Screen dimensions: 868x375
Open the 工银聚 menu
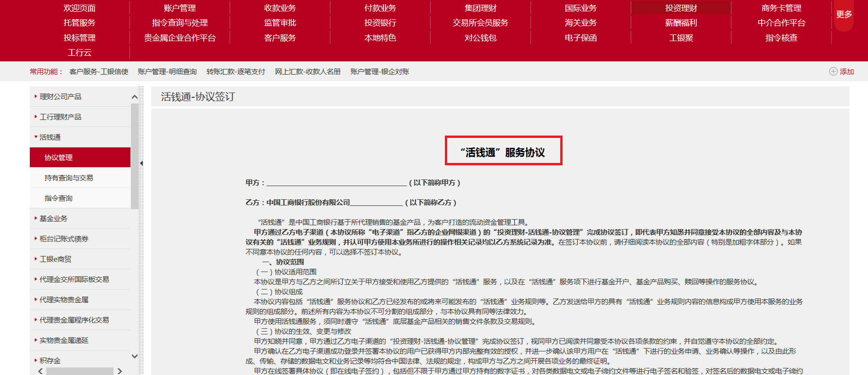click(x=681, y=38)
